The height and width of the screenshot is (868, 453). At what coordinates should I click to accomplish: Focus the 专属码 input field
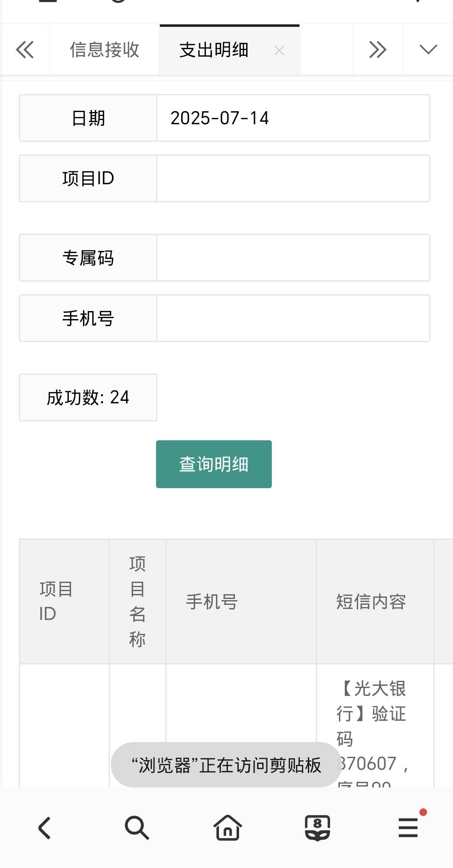click(x=293, y=258)
